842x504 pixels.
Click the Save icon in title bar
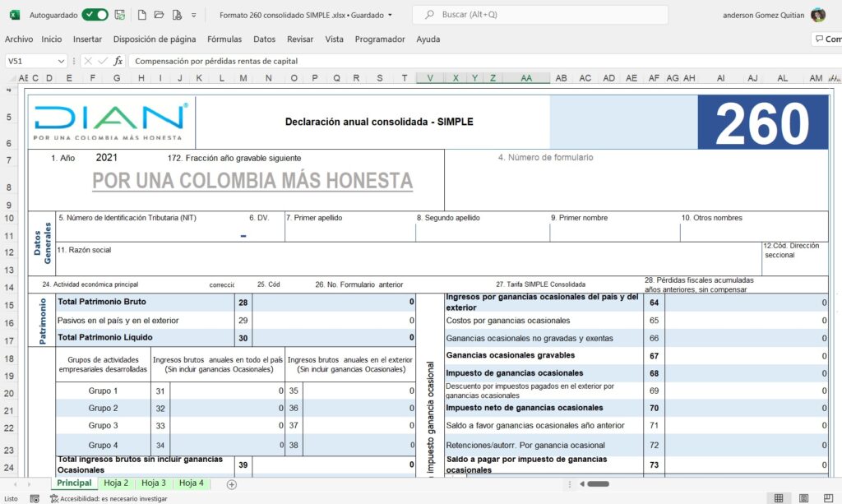[x=120, y=15]
